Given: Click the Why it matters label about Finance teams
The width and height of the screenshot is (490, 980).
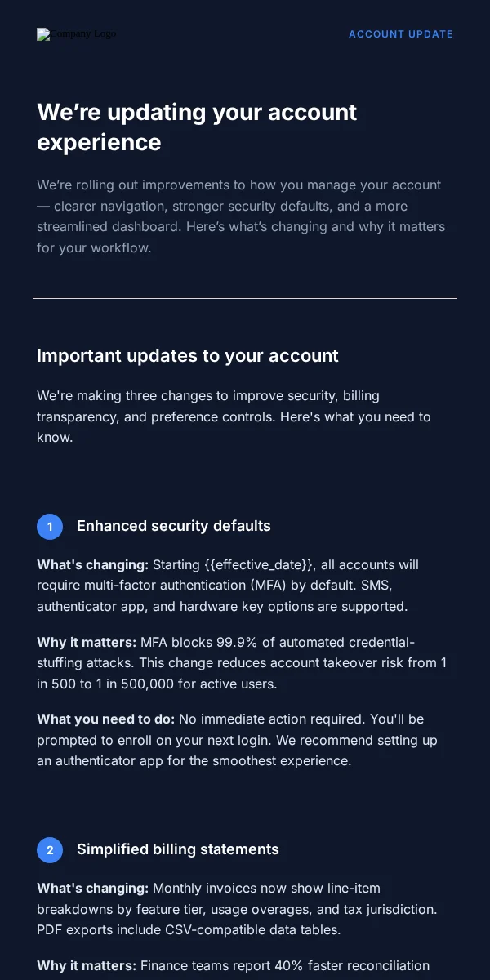Looking at the screenshot, I should coord(87,966).
